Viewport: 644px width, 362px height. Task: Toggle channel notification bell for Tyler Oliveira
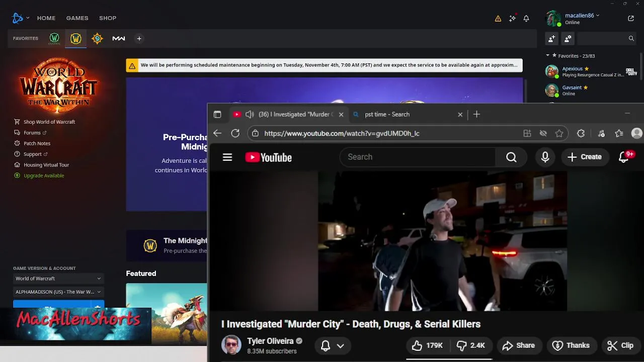click(326, 346)
